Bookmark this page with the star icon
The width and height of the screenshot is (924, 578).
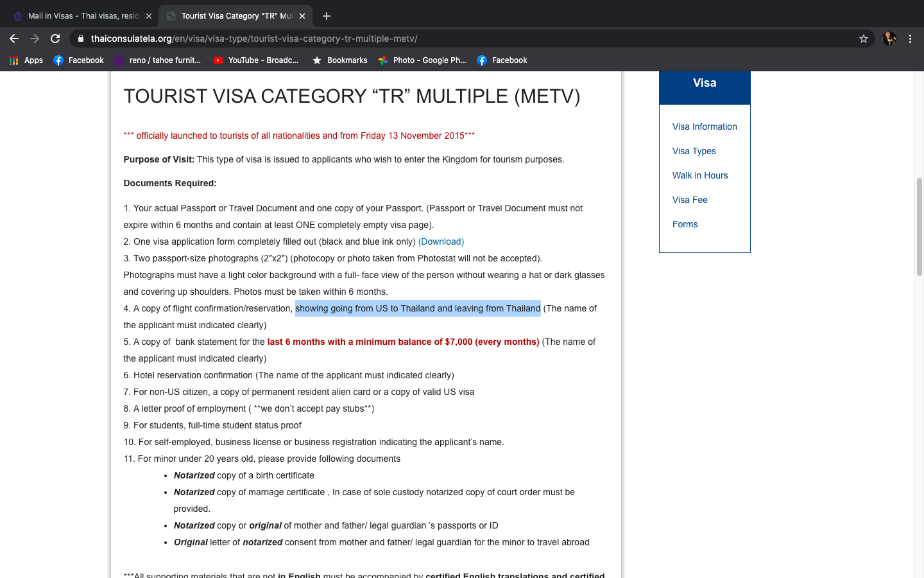(864, 39)
